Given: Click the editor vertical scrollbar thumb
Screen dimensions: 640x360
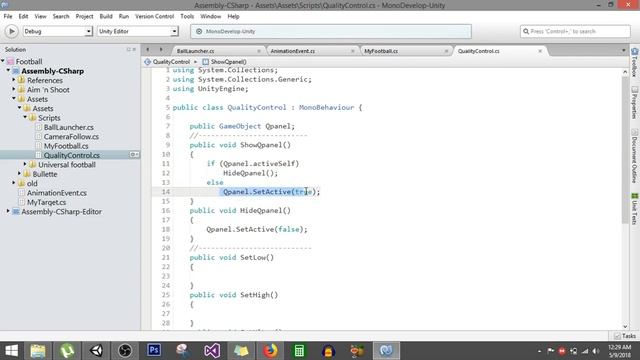Looking at the screenshot, I should point(625,149).
